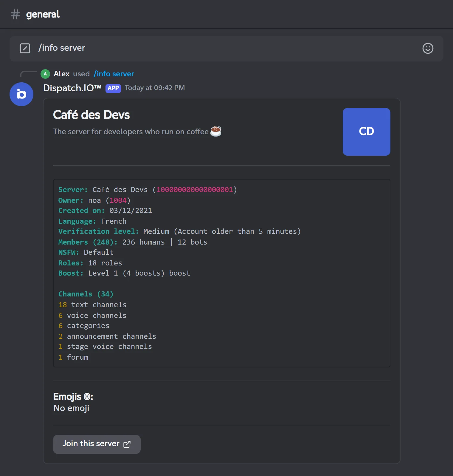
Task: Open Dispatch.IO bot avatar profile
Action: tap(21, 94)
